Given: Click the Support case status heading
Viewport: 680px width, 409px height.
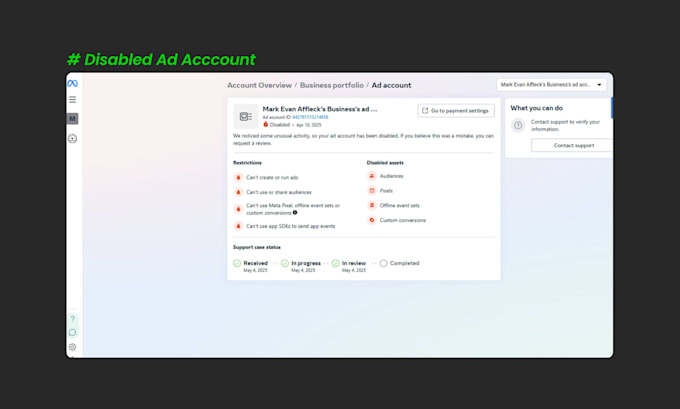Looking at the screenshot, I should (257, 247).
